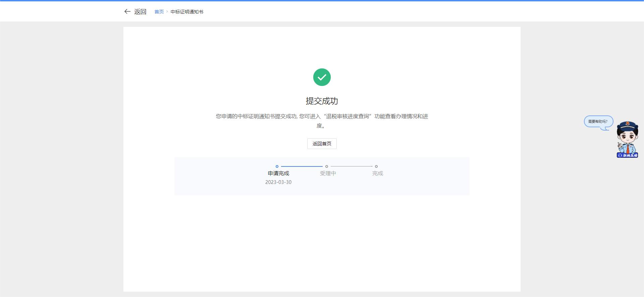
Task: Select the 完成 step label
Action: [x=377, y=174]
